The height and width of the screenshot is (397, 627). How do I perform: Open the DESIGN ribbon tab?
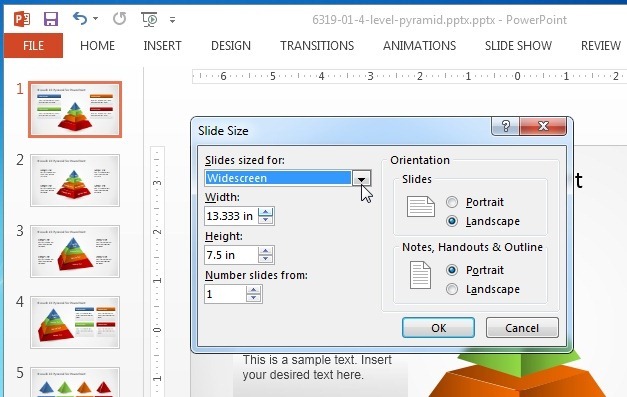[x=231, y=46]
